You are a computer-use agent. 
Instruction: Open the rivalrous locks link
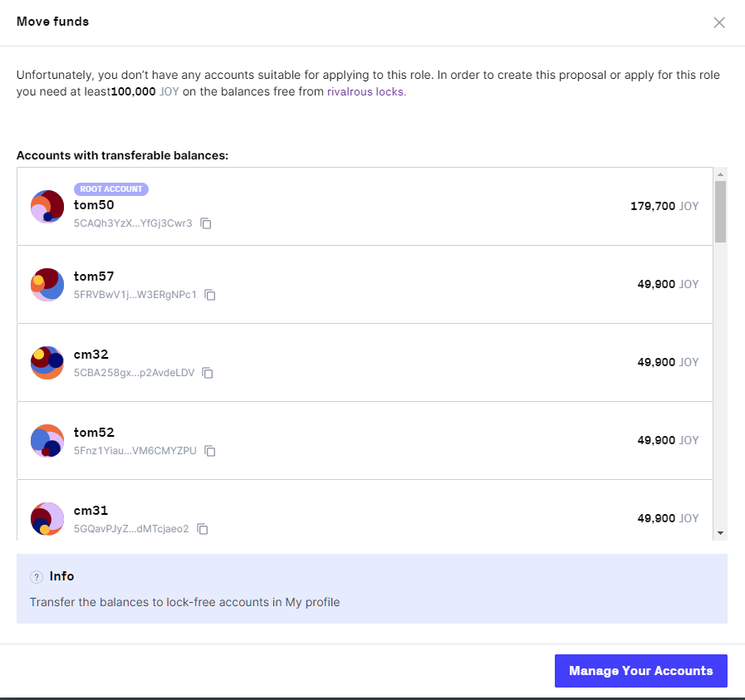click(365, 91)
